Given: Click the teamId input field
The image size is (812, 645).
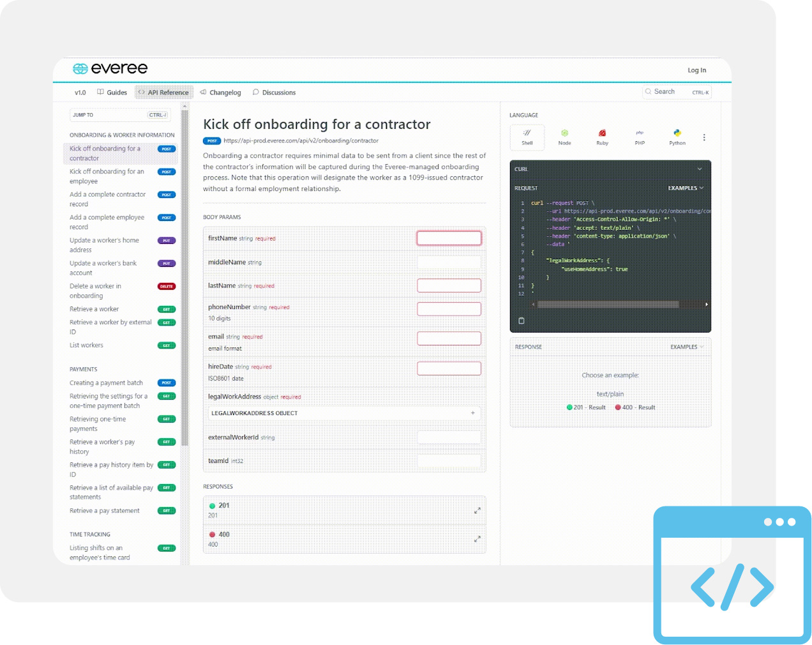Looking at the screenshot, I should pyautogui.click(x=449, y=460).
